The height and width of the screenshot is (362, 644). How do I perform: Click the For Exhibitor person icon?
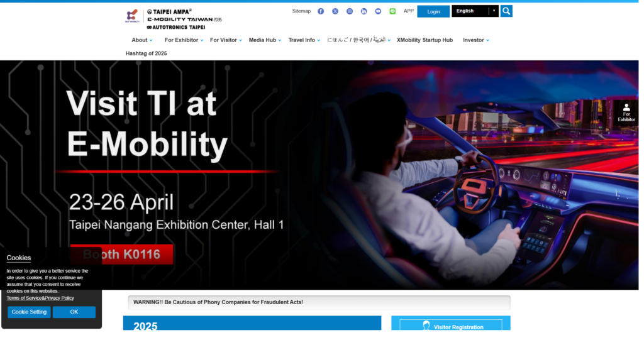tap(626, 112)
